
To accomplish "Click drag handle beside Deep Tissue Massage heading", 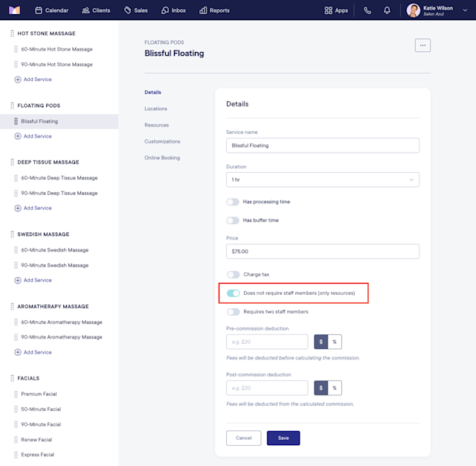I will click(12, 162).
